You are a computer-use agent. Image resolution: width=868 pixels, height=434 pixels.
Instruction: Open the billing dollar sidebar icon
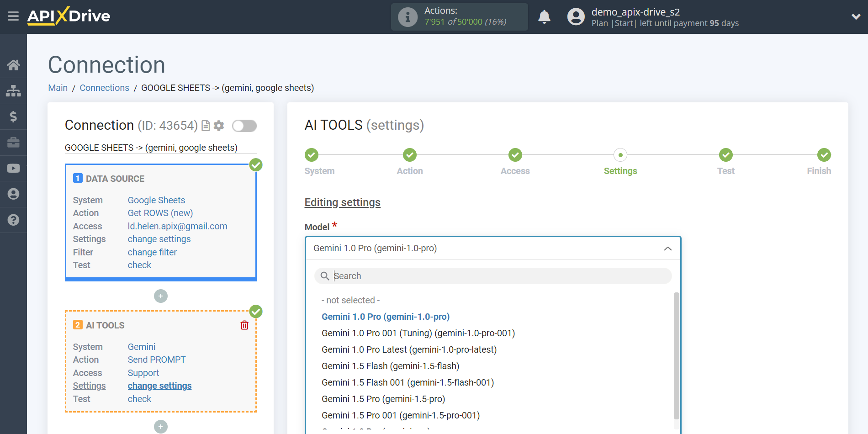13,116
